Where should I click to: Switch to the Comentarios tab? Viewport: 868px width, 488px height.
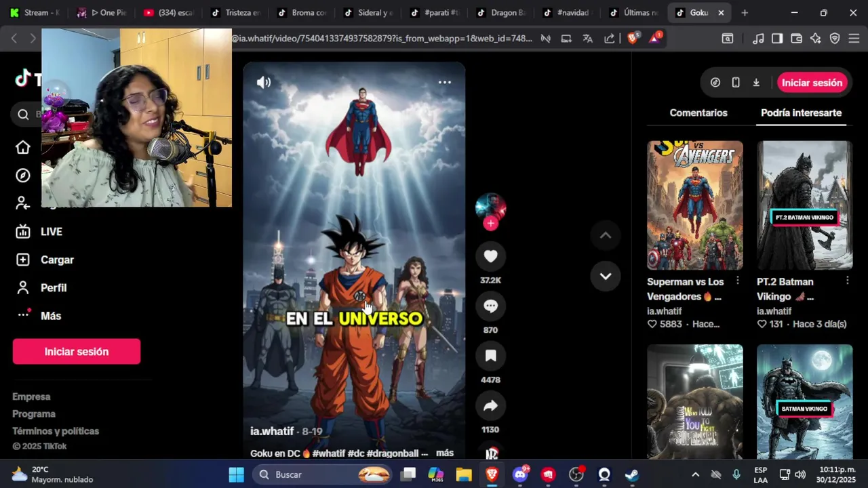pyautogui.click(x=698, y=113)
